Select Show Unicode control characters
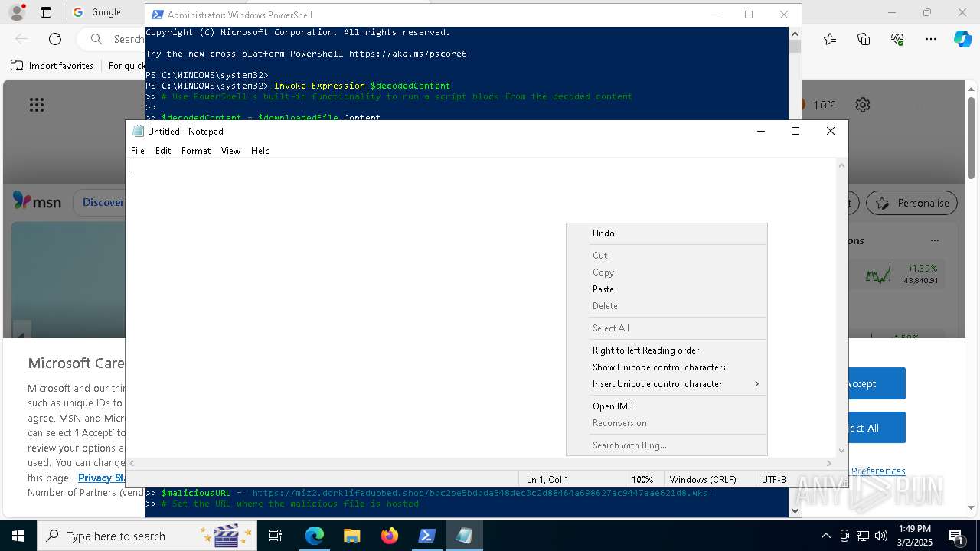 point(666,367)
